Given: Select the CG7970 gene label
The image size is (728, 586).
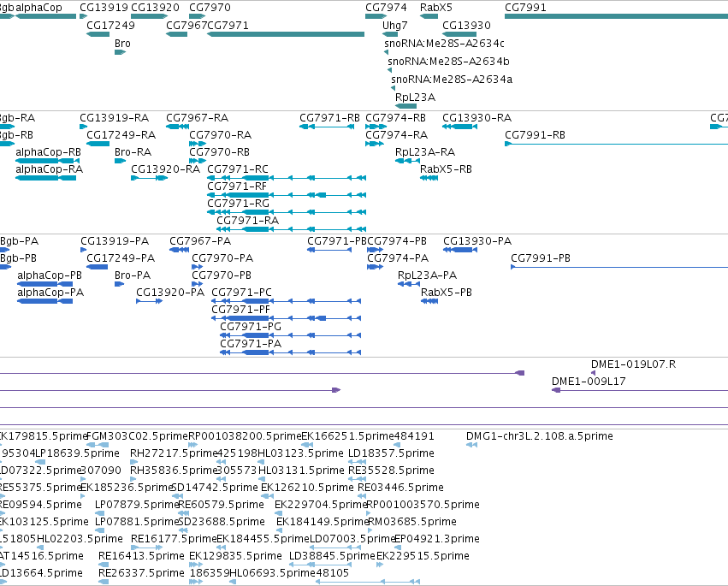Looking at the screenshot, I should (x=210, y=8).
